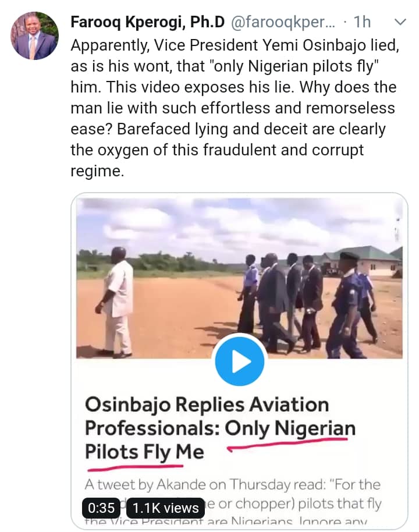Click the 0:35 video duration badge
419x532 pixels.
point(101,508)
